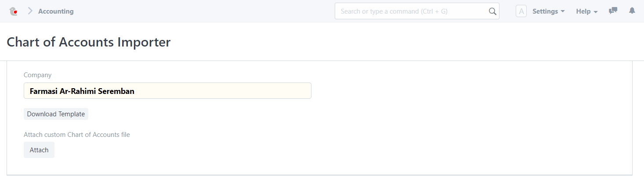Expand the Help dropdown caret
Viewport: 644px width, 183px height.
(596, 12)
